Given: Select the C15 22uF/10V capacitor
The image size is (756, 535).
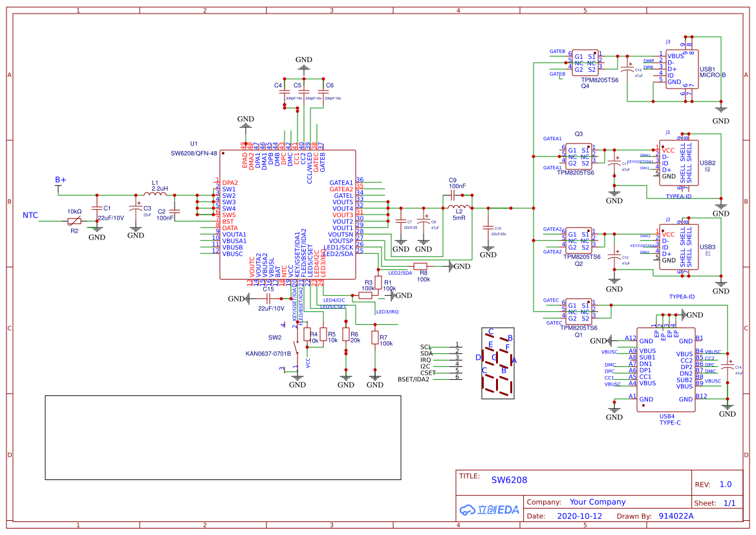Looking at the screenshot, I should pos(268,299).
